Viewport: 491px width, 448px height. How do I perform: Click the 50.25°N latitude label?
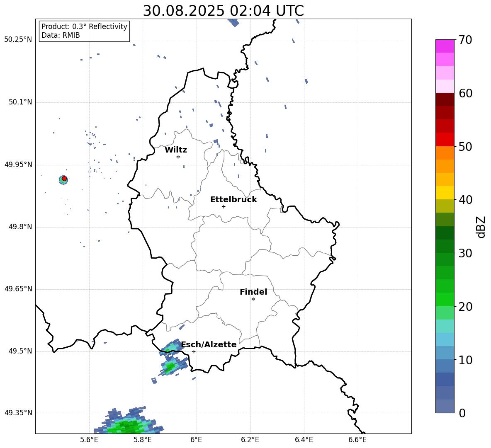click(18, 40)
